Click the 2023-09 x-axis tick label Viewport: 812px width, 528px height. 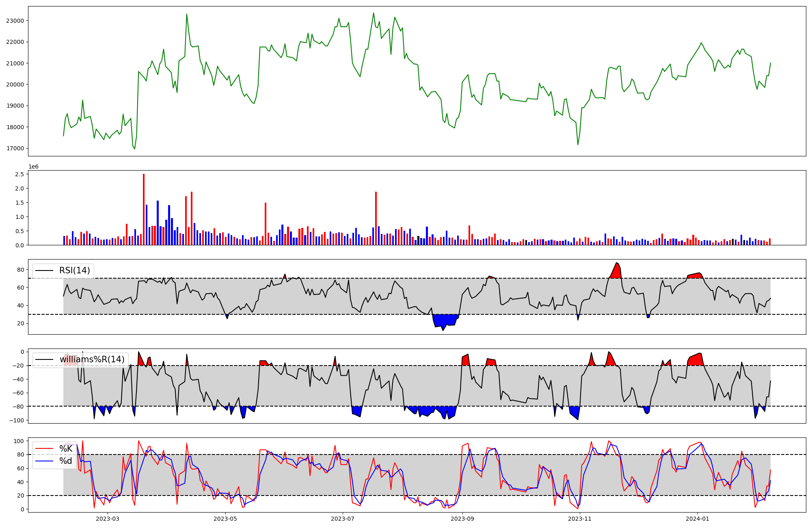[x=462, y=519]
